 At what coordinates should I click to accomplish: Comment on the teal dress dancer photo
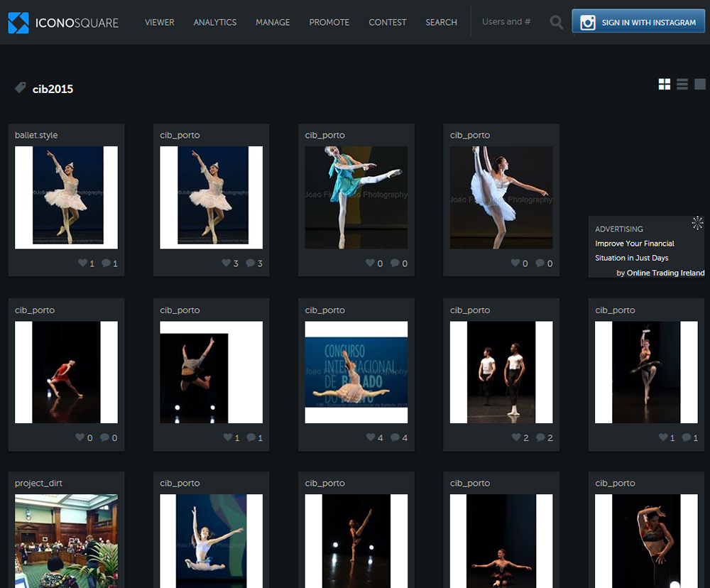point(395,263)
